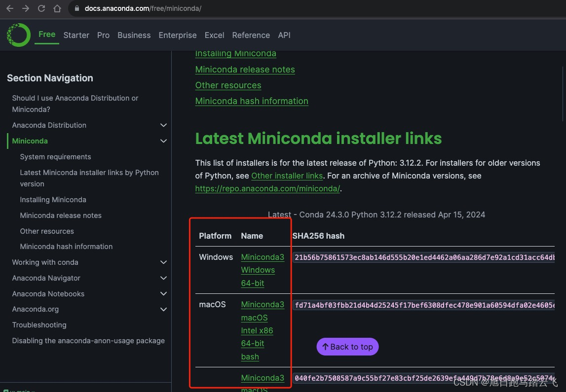Click the Anaconda logo in the header
Viewport: 566px width, 392px height.
(x=18, y=35)
